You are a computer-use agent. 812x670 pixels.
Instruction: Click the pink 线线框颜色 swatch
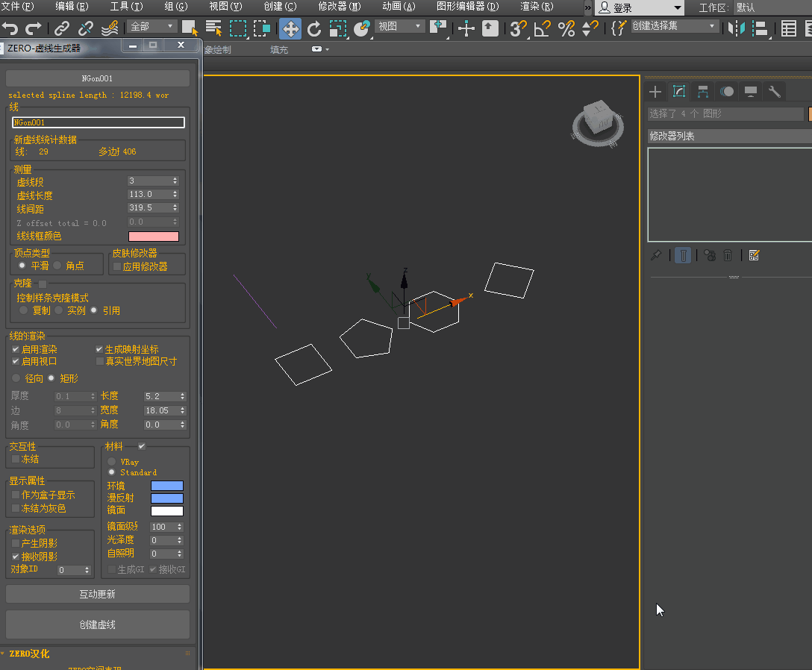coord(154,237)
